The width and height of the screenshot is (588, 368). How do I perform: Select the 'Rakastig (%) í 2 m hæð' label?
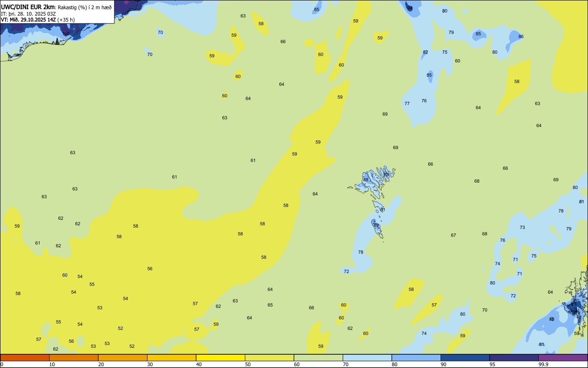[85, 7]
